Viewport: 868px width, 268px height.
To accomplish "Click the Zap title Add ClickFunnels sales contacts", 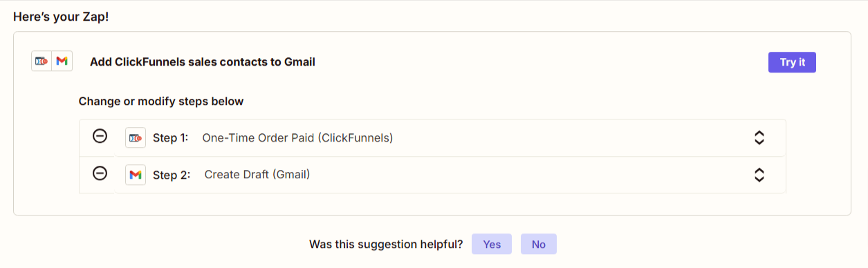I will coord(203,62).
